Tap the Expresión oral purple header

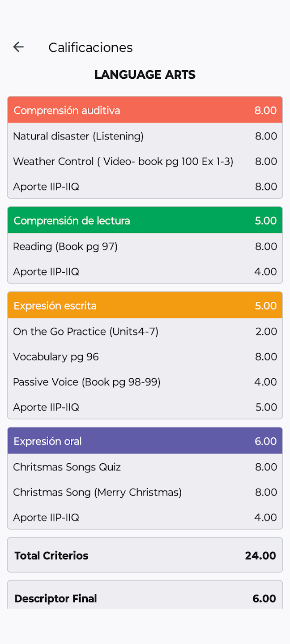145,441
